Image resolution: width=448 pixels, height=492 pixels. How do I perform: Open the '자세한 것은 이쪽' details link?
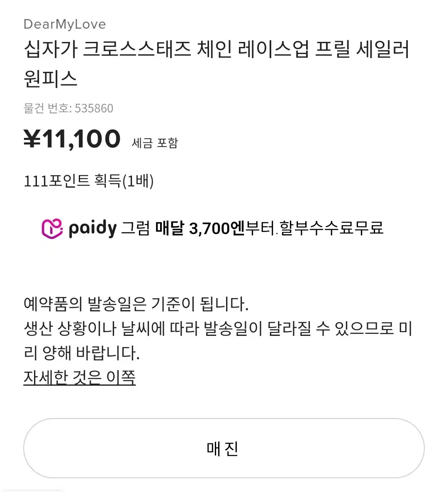point(79,377)
